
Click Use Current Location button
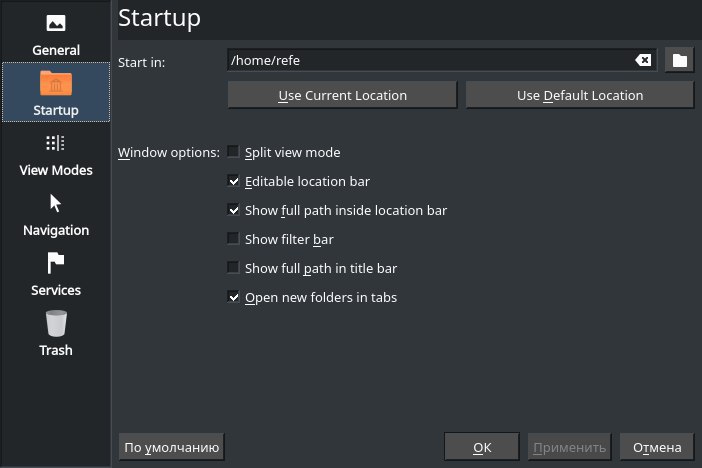[342, 95]
